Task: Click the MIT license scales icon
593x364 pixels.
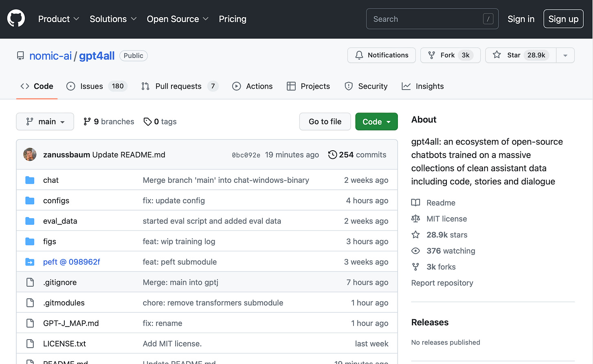Action: [415, 219]
